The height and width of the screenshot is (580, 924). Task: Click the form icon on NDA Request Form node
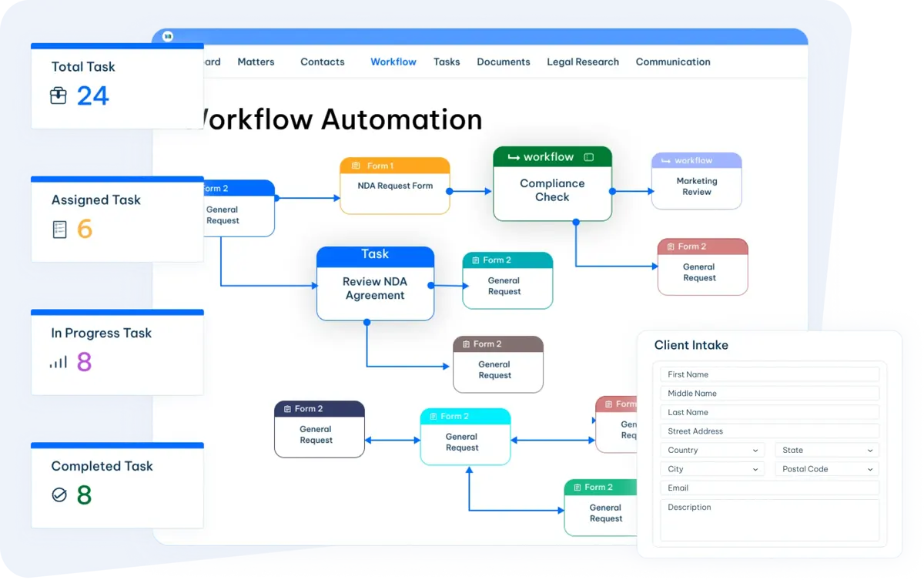point(356,166)
